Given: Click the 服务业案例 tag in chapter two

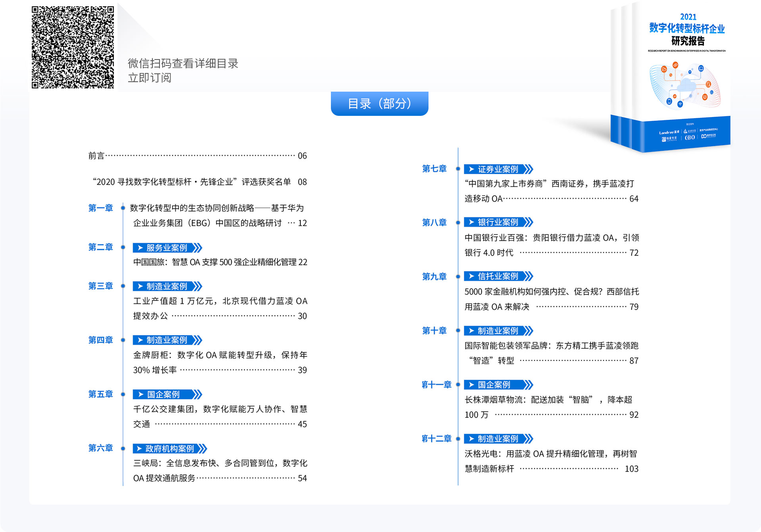Looking at the screenshot, I should [167, 248].
